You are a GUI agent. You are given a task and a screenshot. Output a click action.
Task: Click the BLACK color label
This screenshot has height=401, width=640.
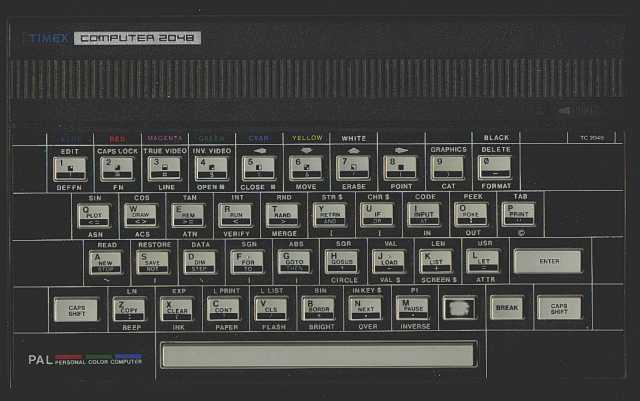coord(496,138)
